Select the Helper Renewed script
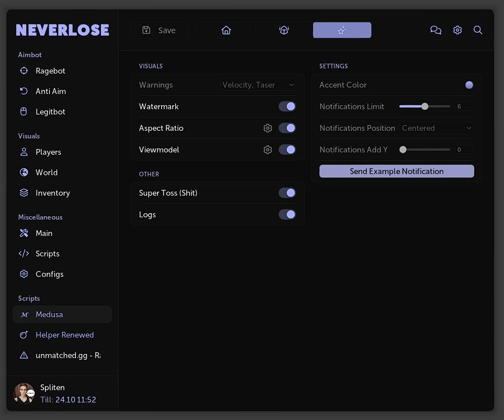The height and width of the screenshot is (420, 504). tap(64, 335)
